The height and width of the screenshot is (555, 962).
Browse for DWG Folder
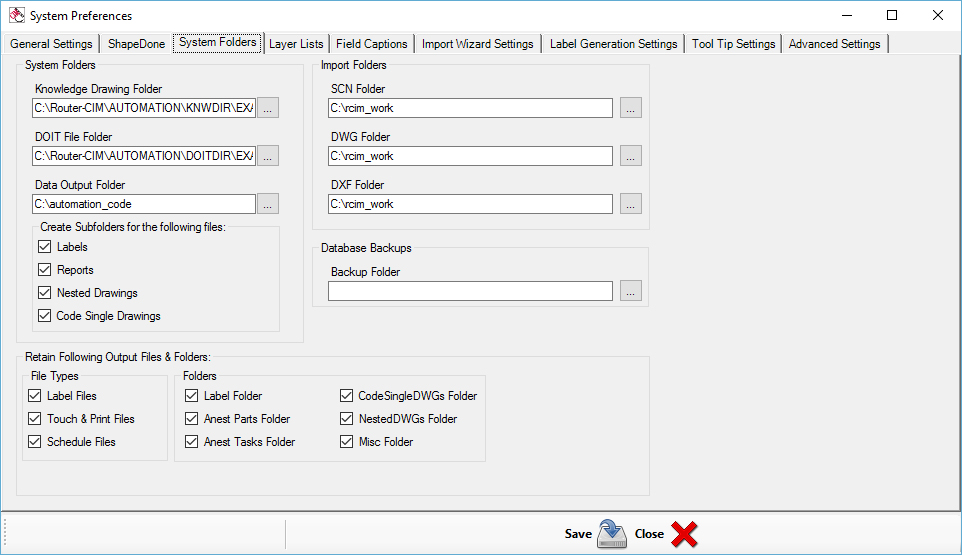point(631,156)
